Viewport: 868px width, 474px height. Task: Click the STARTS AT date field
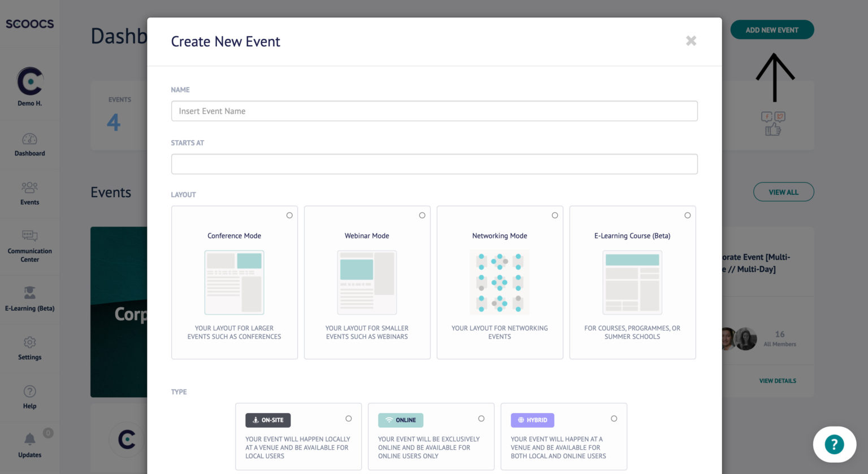[x=434, y=164]
